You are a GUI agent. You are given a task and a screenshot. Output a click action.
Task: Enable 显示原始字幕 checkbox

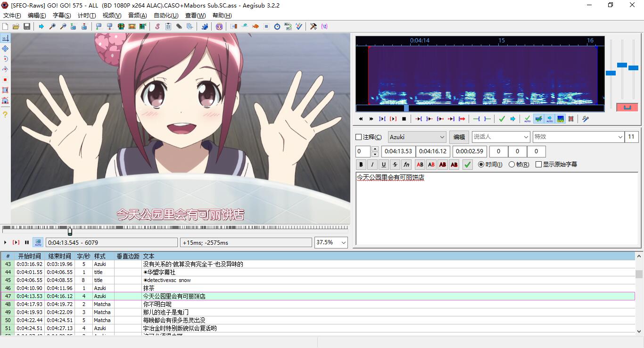coord(538,165)
